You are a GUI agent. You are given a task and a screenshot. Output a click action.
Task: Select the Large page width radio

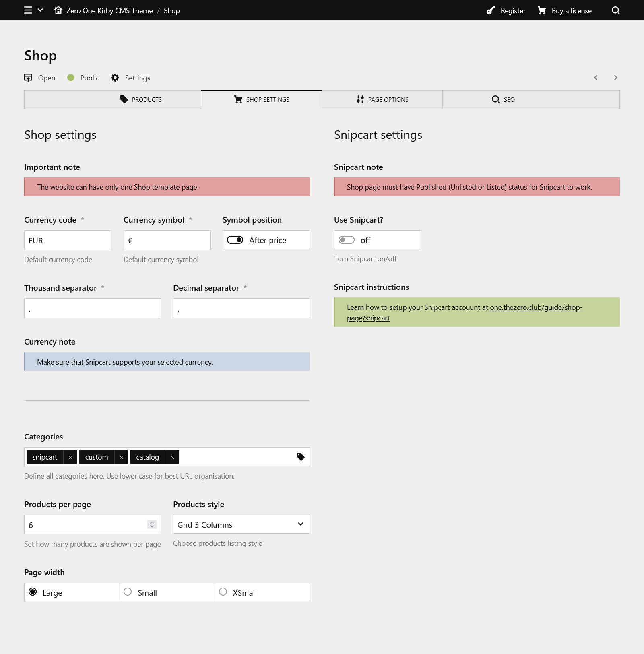[33, 592]
